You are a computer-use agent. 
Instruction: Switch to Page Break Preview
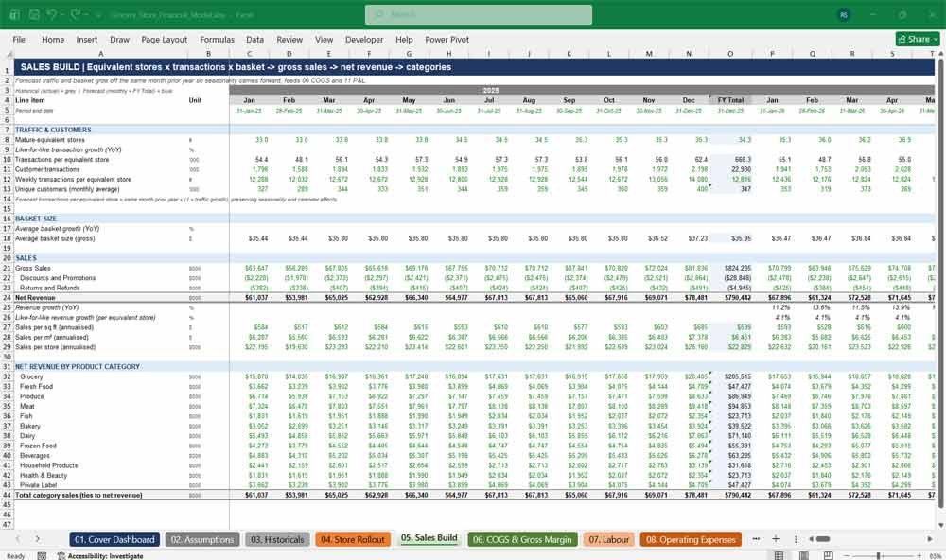(829, 556)
